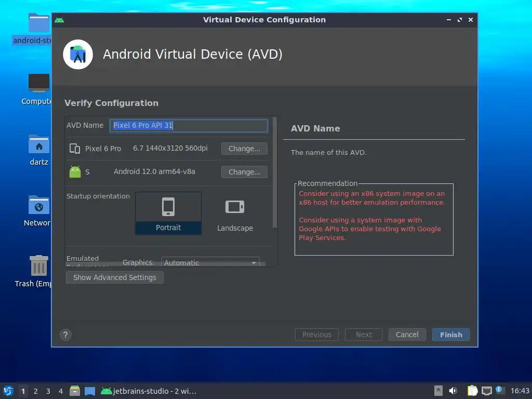The width and height of the screenshot is (532, 399).
Task: Click the 16:43 clock in taskbar
Action: (520, 391)
